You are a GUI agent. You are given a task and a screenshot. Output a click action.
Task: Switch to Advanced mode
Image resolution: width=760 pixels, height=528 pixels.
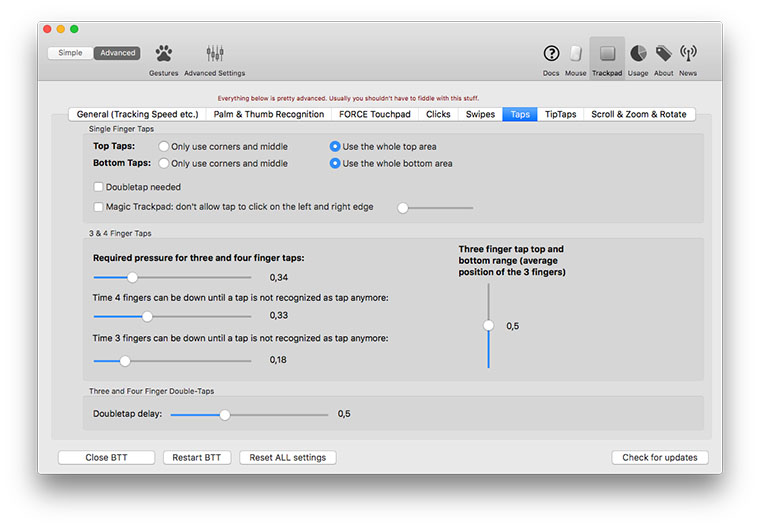[117, 53]
